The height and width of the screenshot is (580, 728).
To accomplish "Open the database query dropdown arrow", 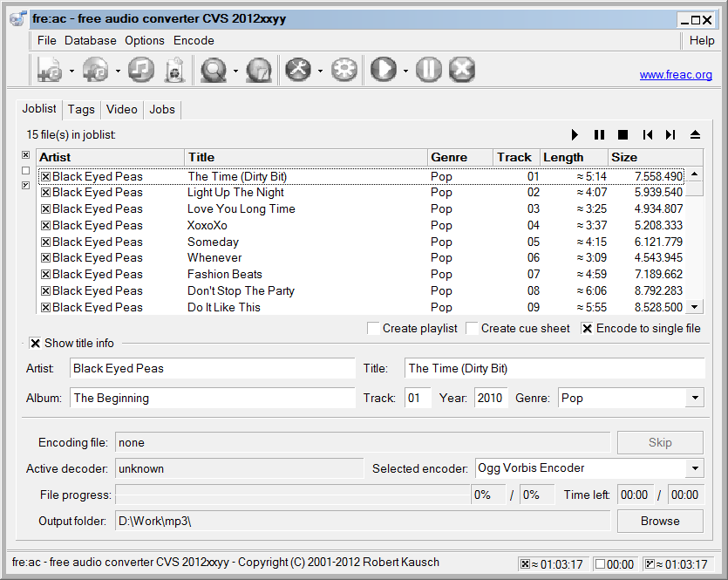I will [x=236, y=71].
